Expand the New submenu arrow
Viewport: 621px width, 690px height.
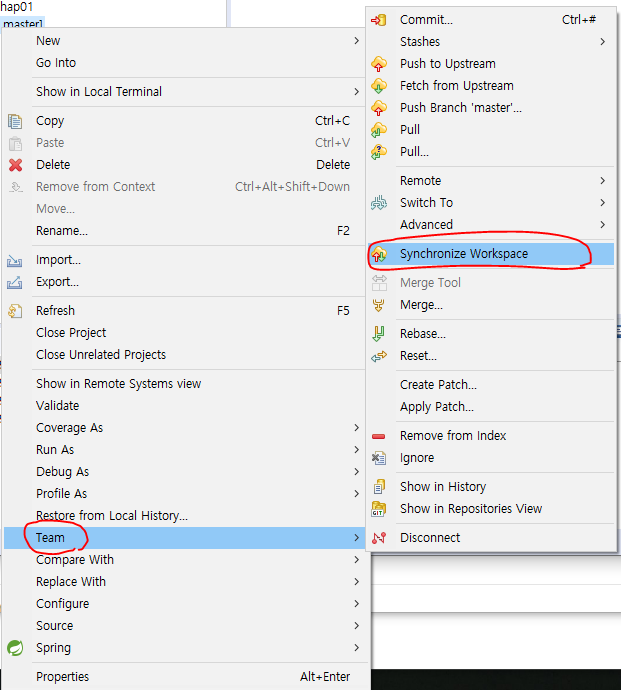click(356, 41)
